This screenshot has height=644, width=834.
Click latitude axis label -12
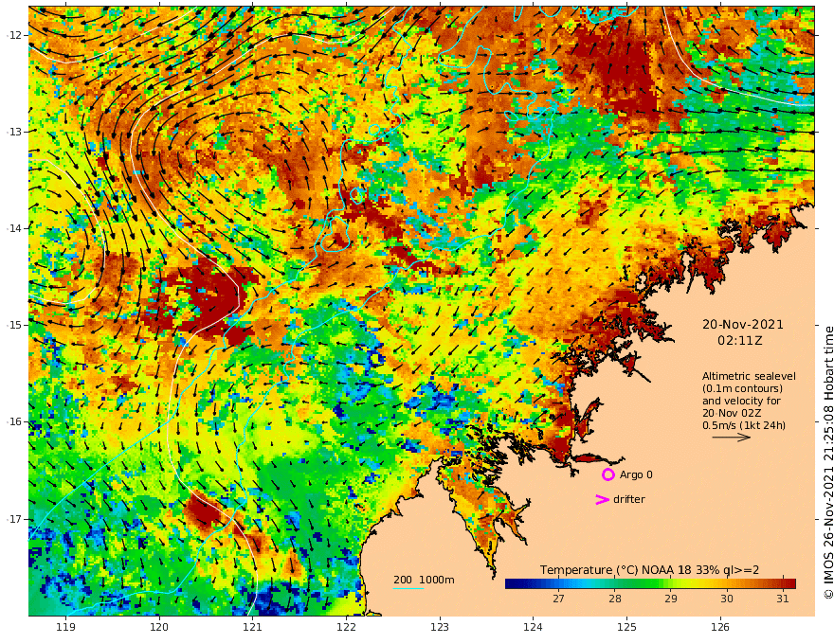pos(14,35)
